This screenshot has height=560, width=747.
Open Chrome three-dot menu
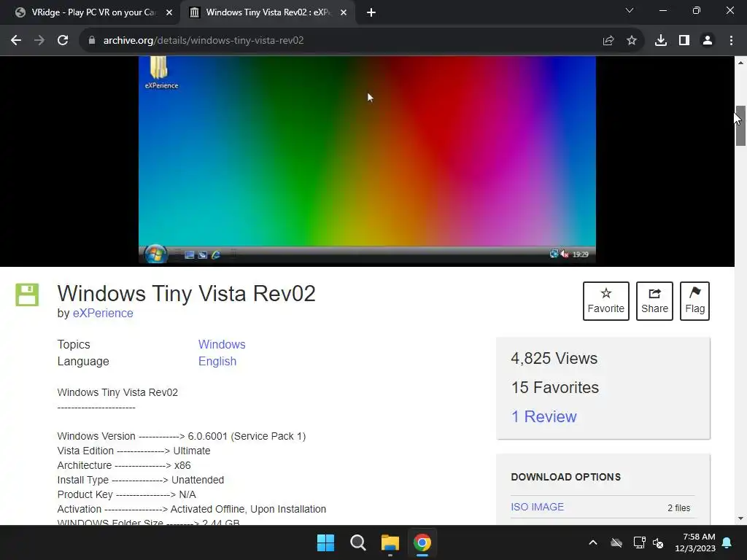(731, 41)
